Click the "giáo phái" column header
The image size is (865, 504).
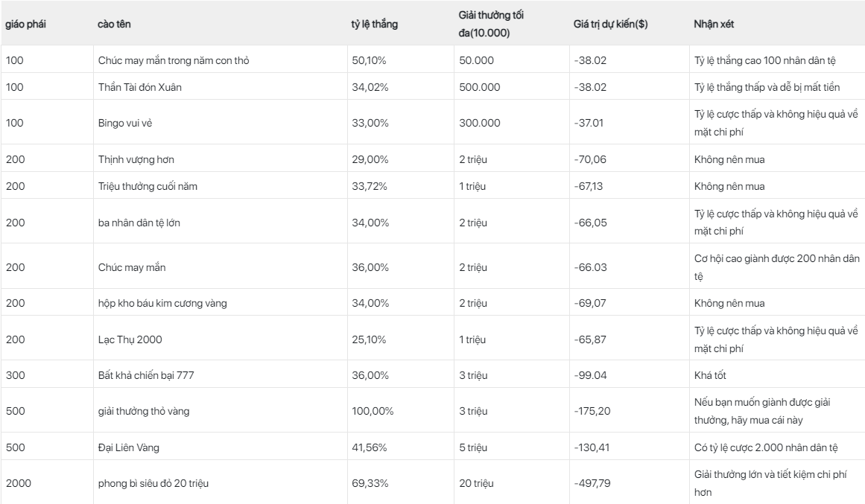coord(27,25)
